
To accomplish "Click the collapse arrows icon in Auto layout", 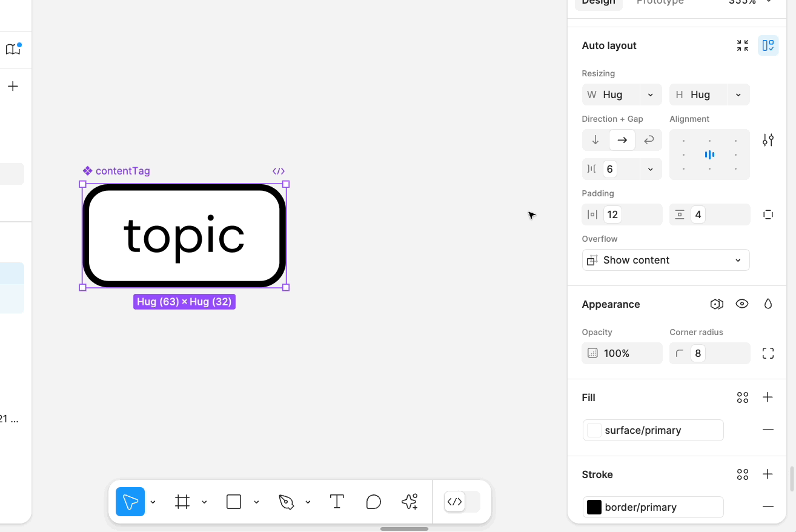I will (x=743, y=45).
